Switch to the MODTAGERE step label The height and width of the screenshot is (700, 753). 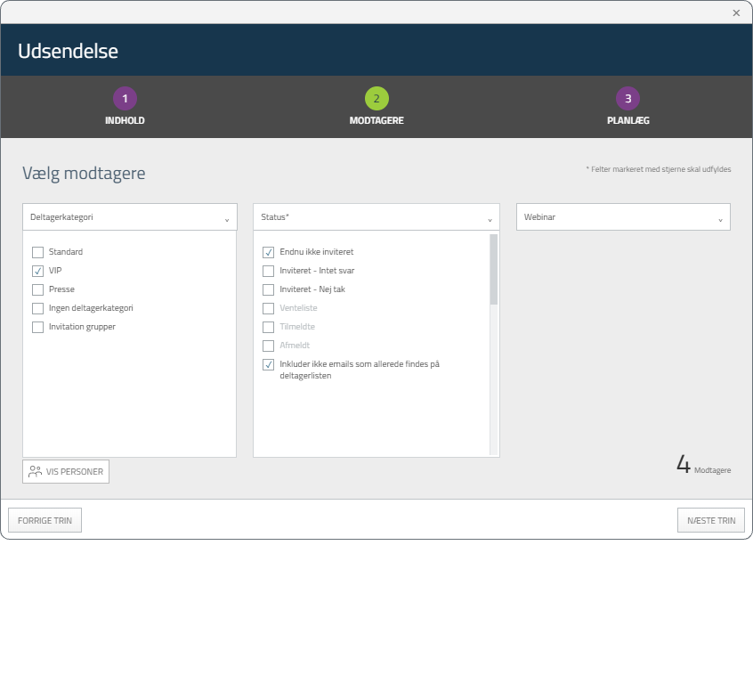(x=376, y=120)
